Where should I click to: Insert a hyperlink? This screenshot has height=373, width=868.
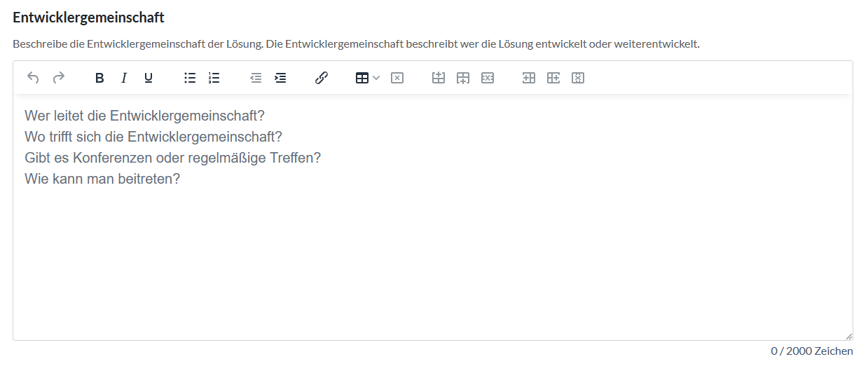pos(322,78)
